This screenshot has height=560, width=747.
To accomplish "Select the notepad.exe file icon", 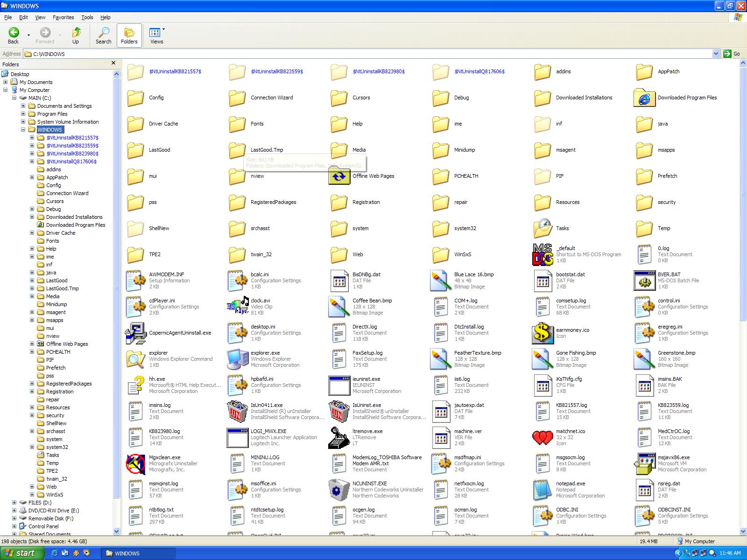I will 543,490.
